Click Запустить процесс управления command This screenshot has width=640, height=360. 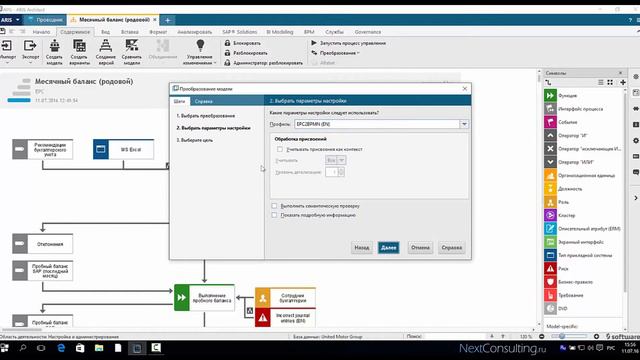[x=349, y=43]
